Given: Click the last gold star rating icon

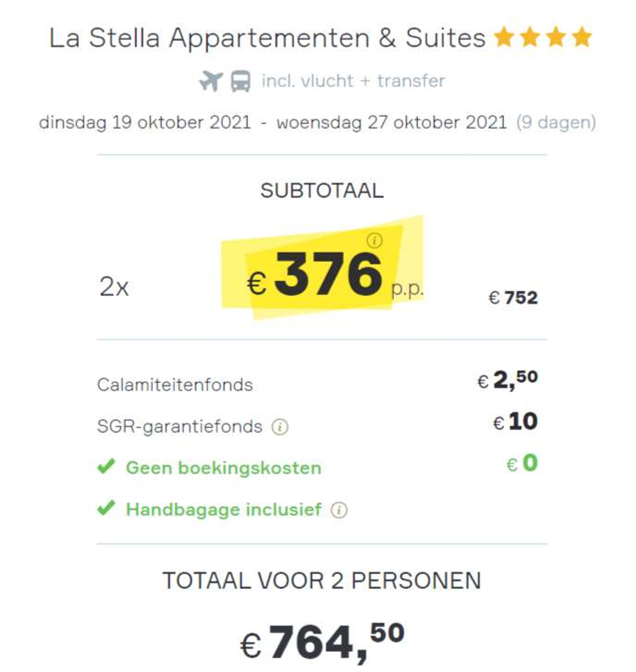Looking at the screenshot, I should point(582,37).
